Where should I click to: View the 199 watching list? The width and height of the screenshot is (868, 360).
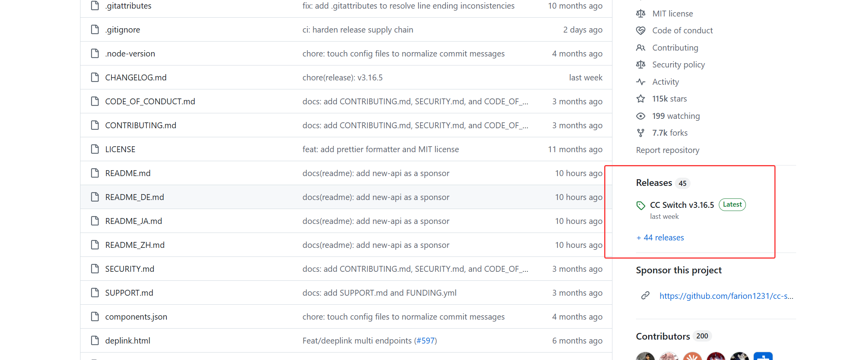pos(676,116)
